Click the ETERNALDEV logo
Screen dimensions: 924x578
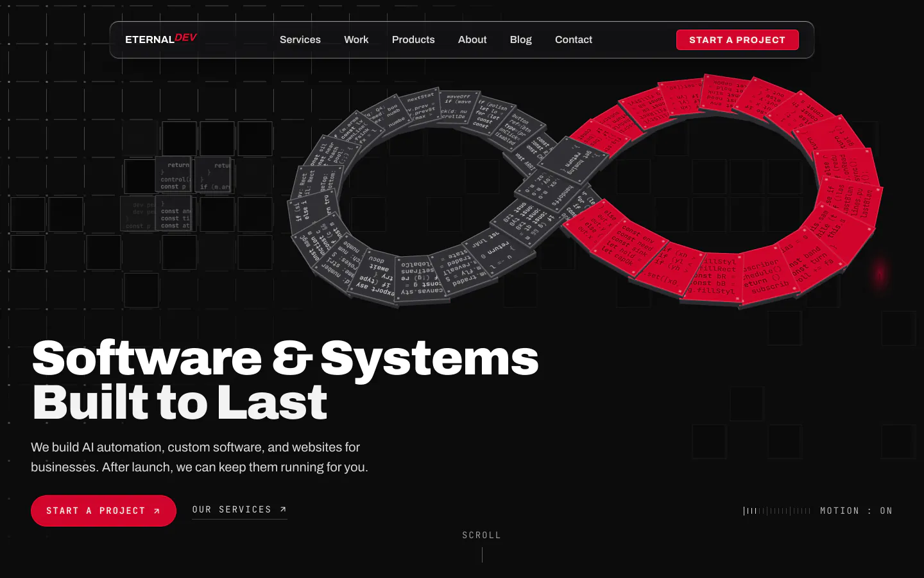(161, 39)
